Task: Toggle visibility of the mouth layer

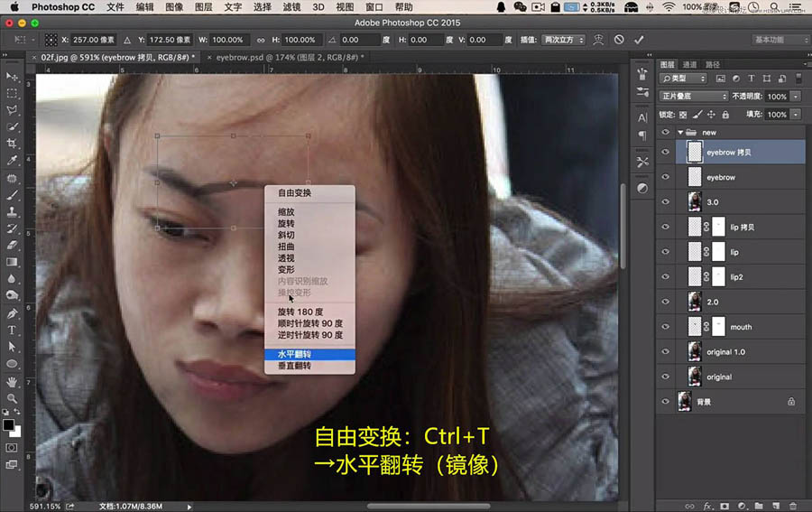Action: point(666,327)
